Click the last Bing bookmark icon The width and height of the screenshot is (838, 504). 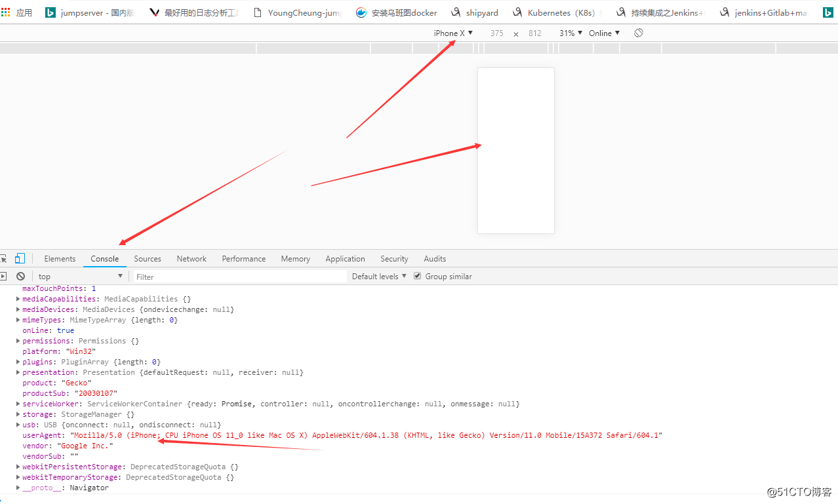[828, 12]
